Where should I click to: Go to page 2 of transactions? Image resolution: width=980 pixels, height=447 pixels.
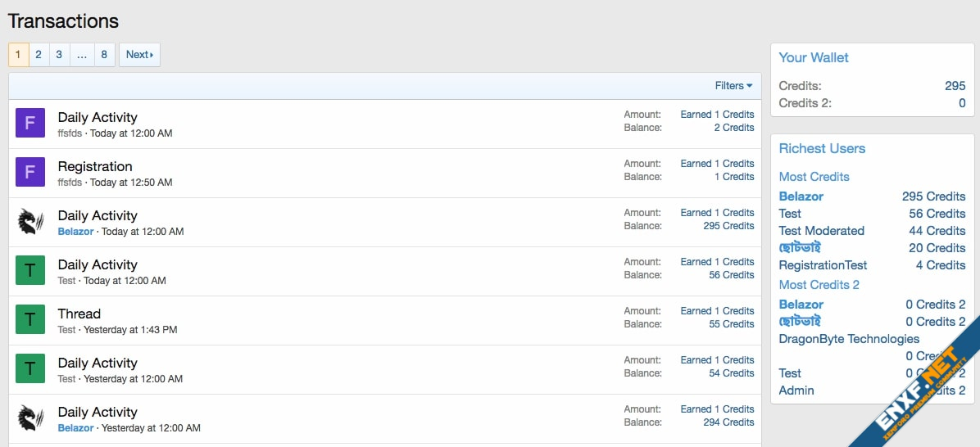(x=39, y=55)
